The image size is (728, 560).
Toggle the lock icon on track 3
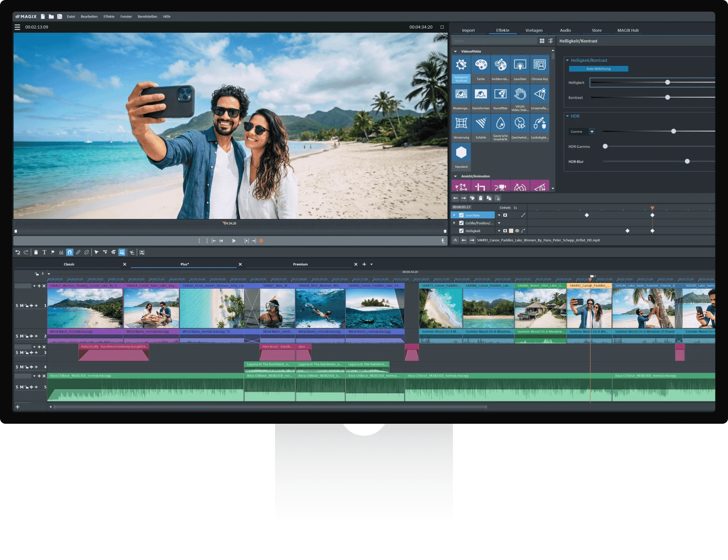(27, 353)
